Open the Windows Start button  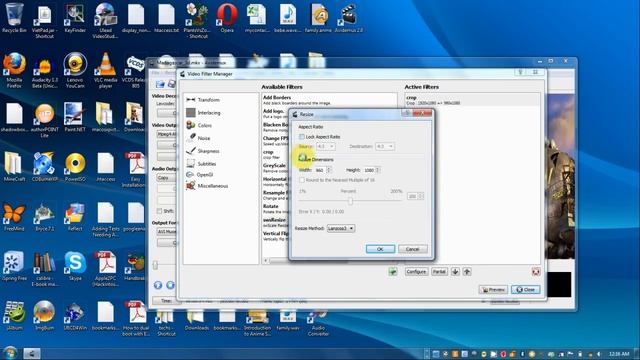pos(10,353)
